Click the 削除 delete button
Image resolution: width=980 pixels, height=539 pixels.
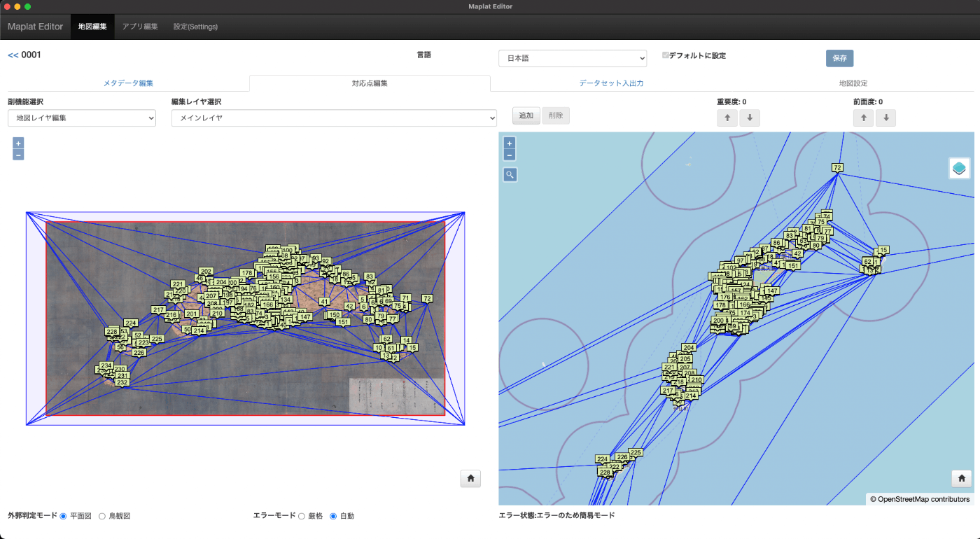(556, 115)
